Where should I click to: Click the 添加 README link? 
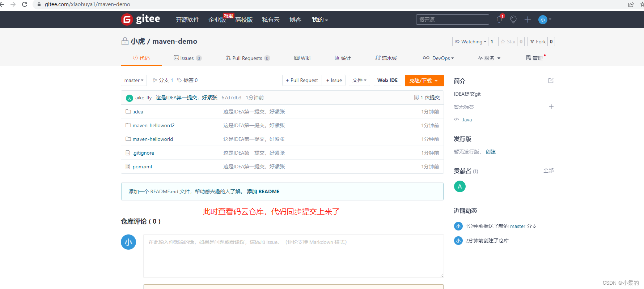pos(263,191)
